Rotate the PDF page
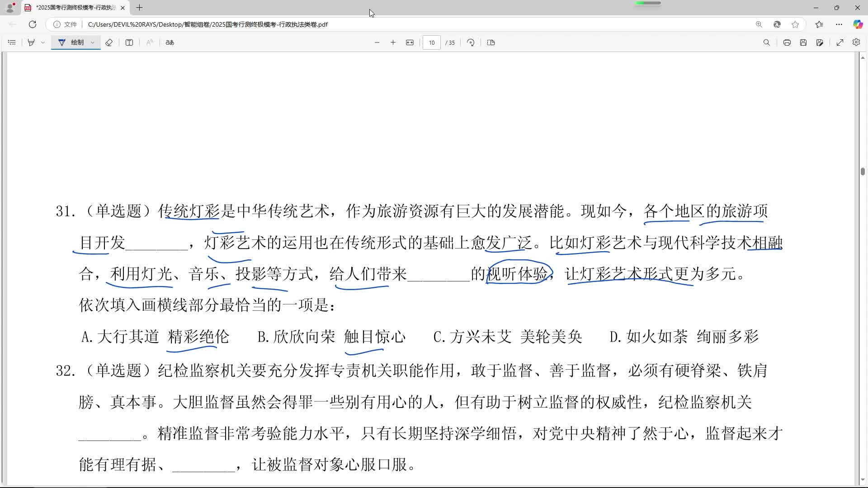 (x=471, y=42)
